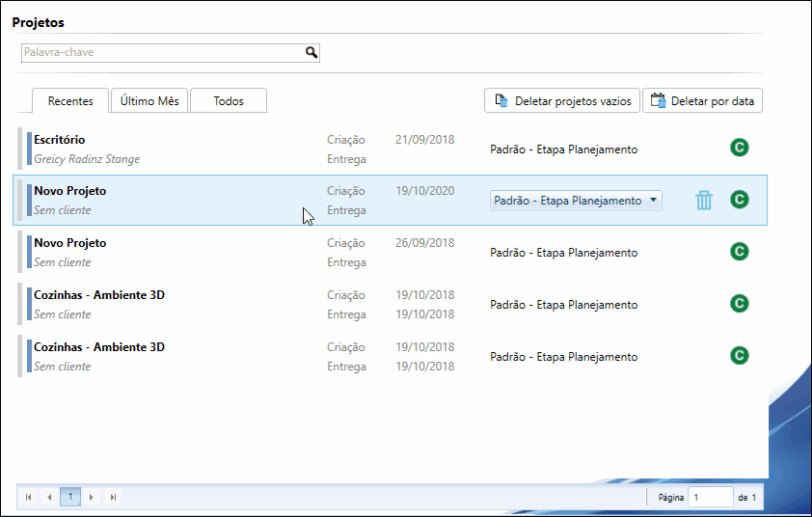Viewport: 812px width, 517px height.
Task: Select Novo Projeto created 26/09/2018
Action: [x=69, y=243]
